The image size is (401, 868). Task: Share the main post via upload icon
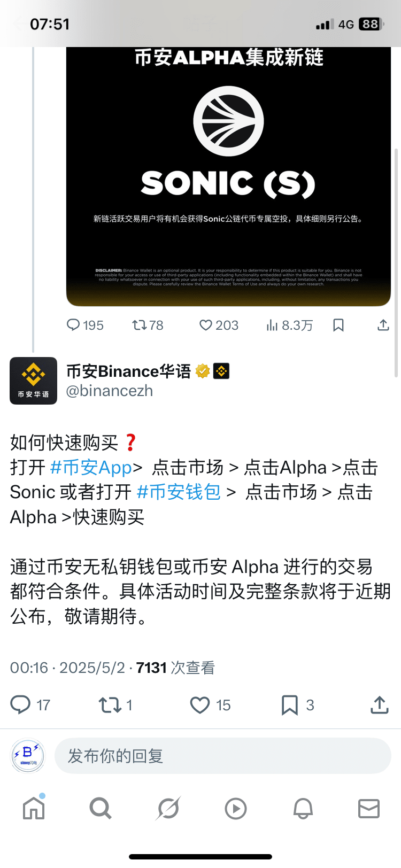(x=380, y=705)
